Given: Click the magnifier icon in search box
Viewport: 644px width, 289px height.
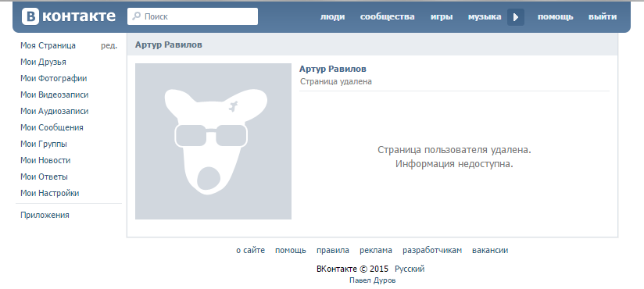Looking at the screenshot, I should (136, 16).
